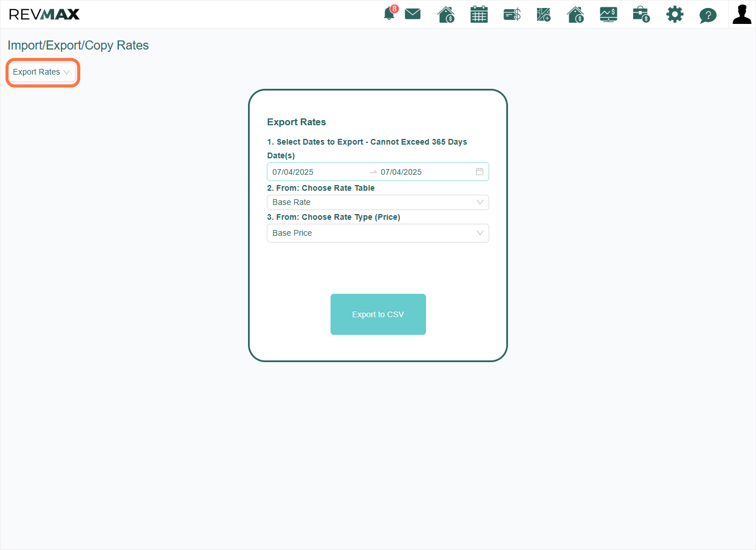Click the briefcase with dollar icon

click(x=641, y=14)
